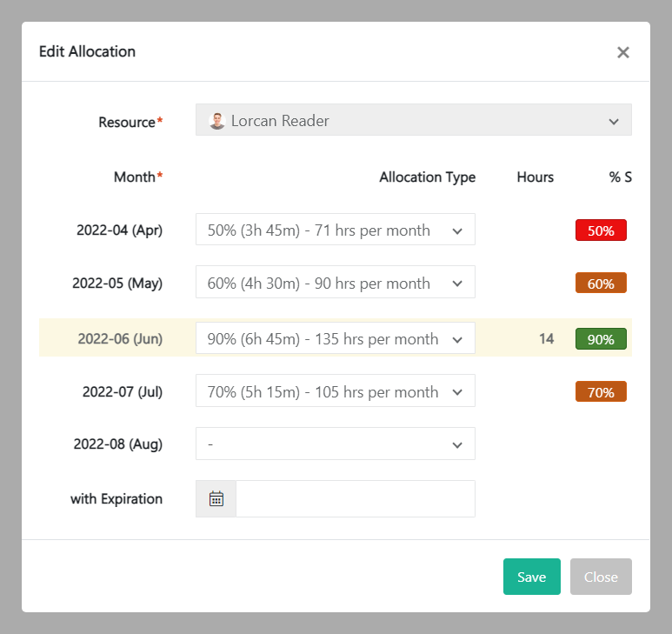Click Lorcan Reader's avatar thumbnail
This screenshot has height=634, width=672.
coord(217,122)
